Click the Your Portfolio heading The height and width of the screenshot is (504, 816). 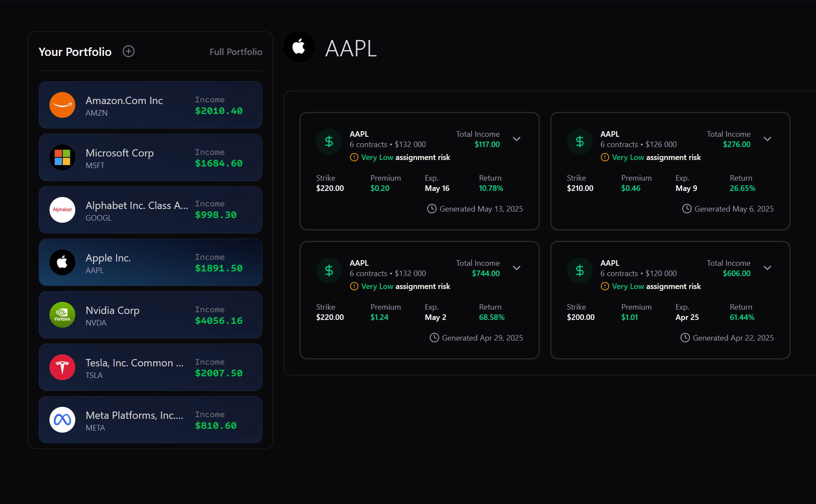pyautogui.click(x=75, y=52)
